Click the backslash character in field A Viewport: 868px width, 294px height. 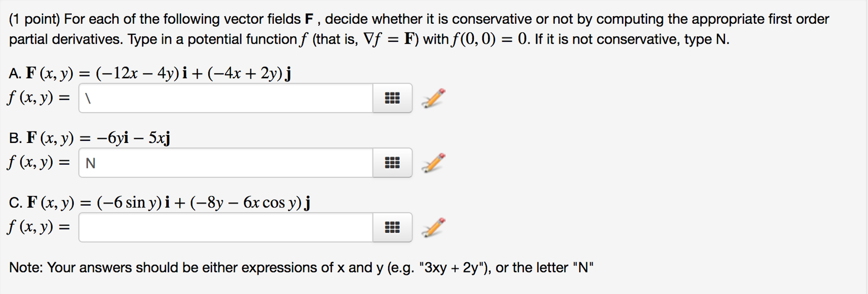(87, 99)
